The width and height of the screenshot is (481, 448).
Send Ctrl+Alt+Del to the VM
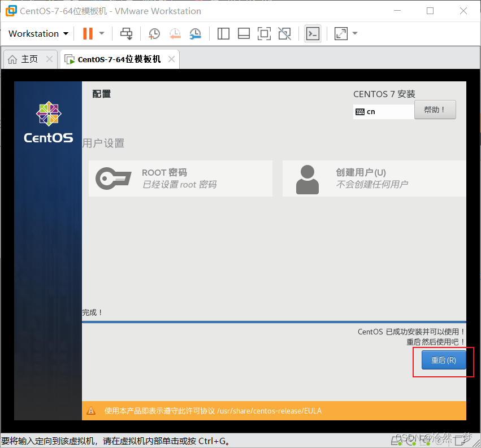click(126, 33)
